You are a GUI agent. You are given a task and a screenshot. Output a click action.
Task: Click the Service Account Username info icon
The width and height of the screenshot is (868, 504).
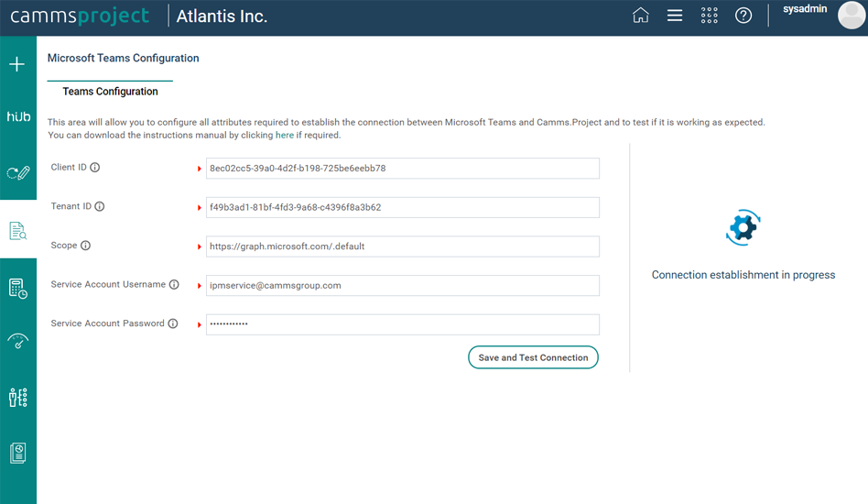pos(174,285)
